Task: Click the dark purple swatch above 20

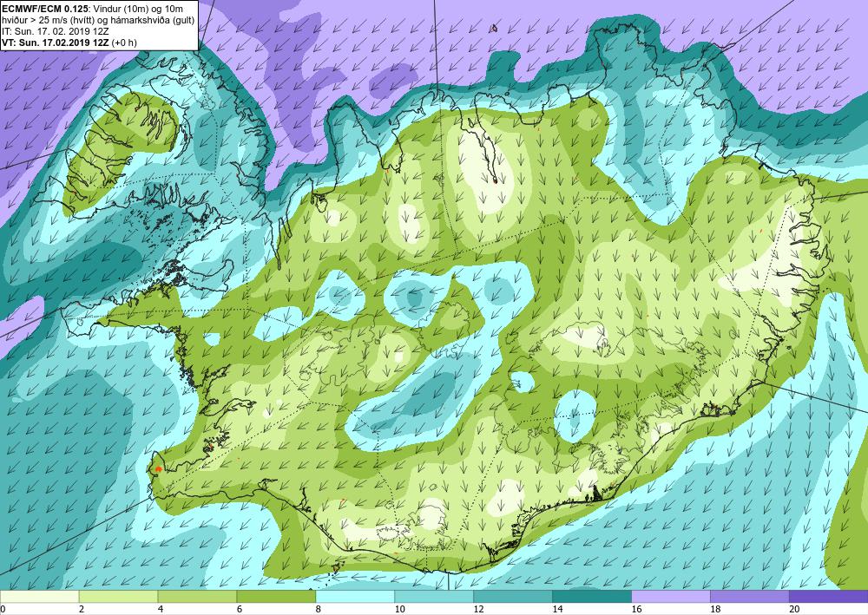Action: [829, 597]
